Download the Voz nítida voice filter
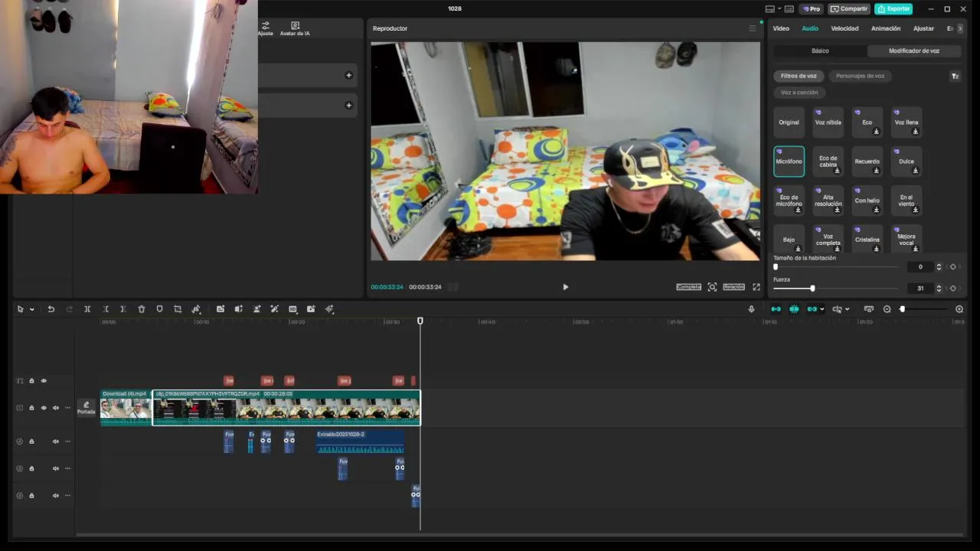Viewport: 980px width, 551px height. [828, 122]
